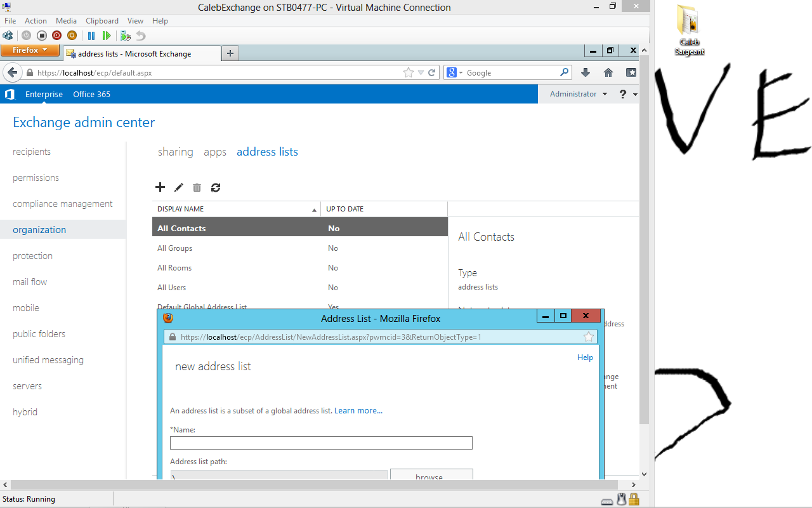Select the All Users row
Viewport: 812px width, 508px height.
[x=300, y=288]
